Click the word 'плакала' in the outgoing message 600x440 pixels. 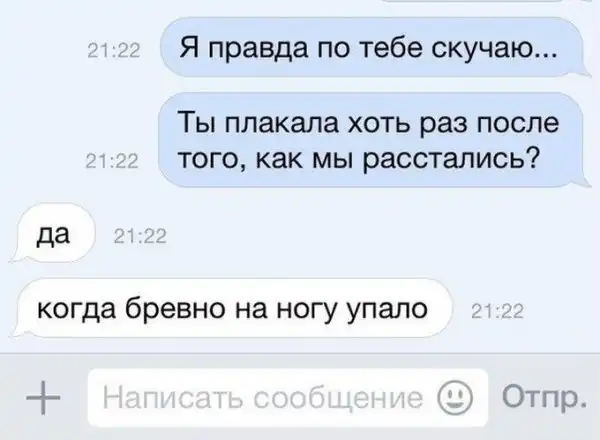(x=281, y=123)
